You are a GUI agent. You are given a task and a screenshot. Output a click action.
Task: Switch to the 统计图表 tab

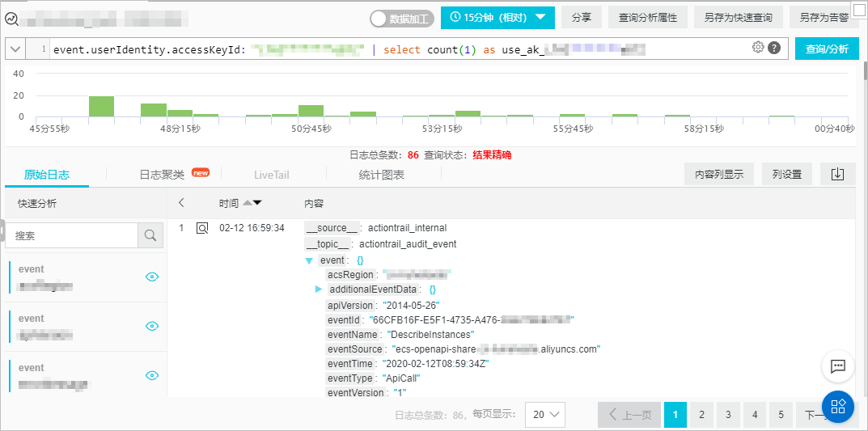click(381, 175)
